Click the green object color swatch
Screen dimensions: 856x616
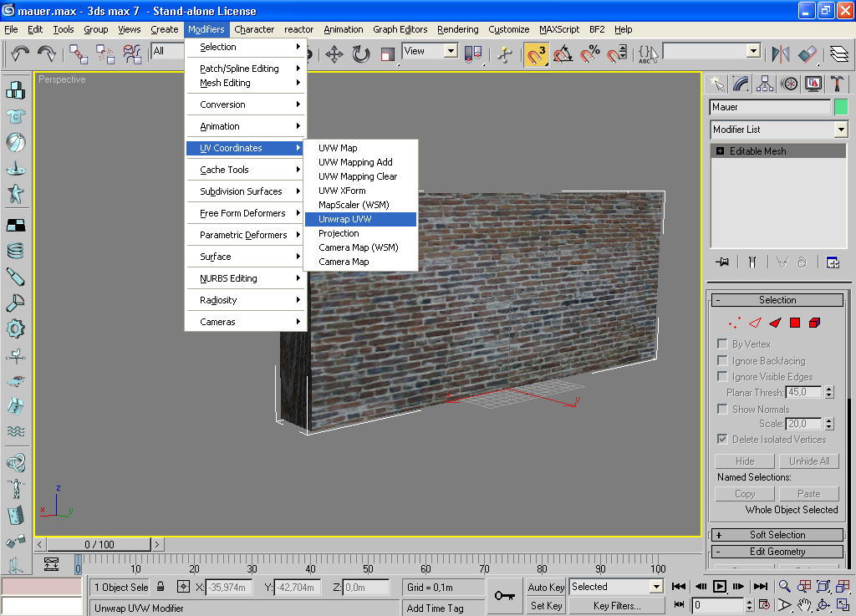pos(841,107)
